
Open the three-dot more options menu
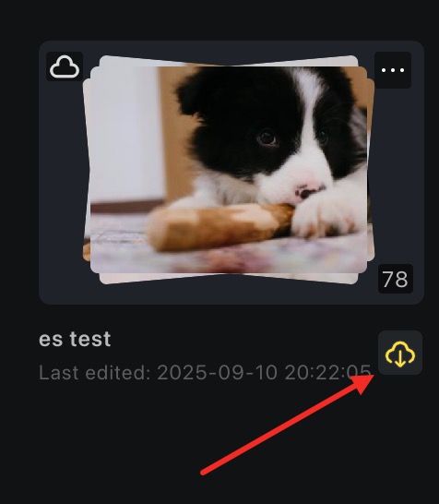pyautogui.click(x=393, y=70)
